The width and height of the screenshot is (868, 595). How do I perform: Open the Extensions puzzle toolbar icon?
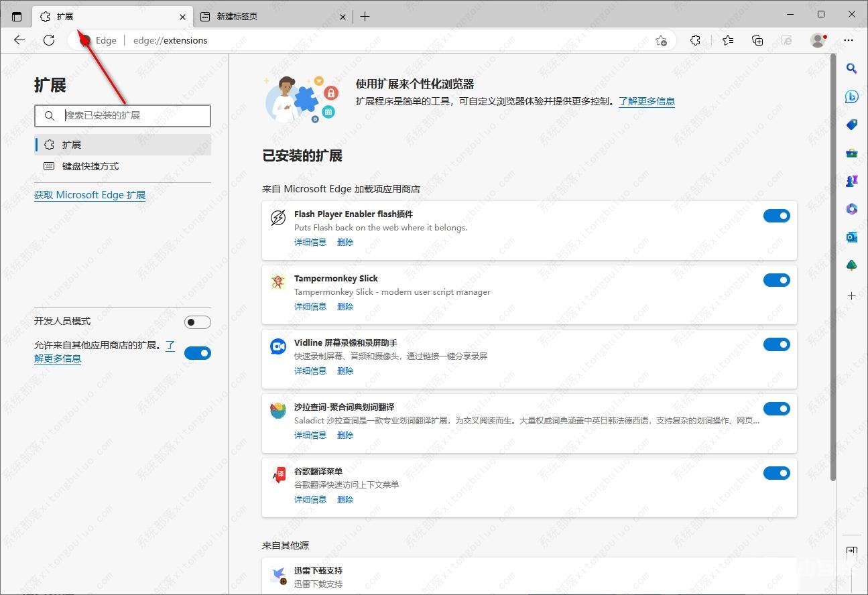[695, 40]
